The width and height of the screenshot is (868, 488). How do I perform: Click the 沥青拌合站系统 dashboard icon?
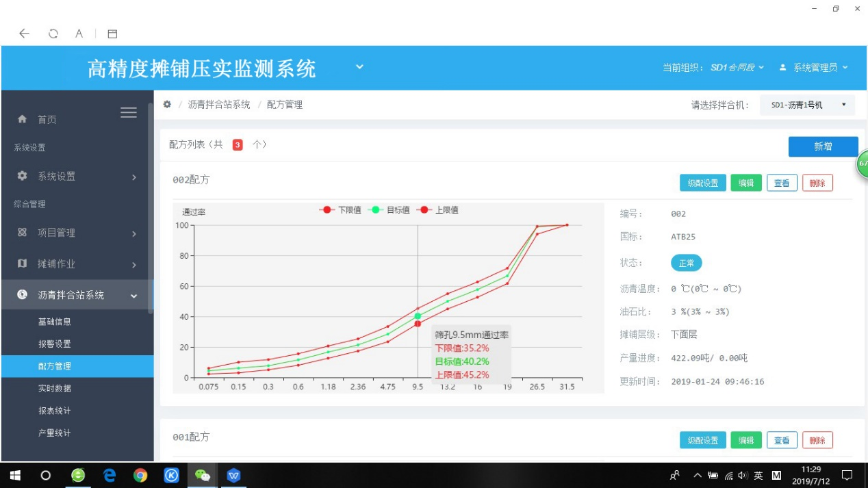click(x=22, y=295)
